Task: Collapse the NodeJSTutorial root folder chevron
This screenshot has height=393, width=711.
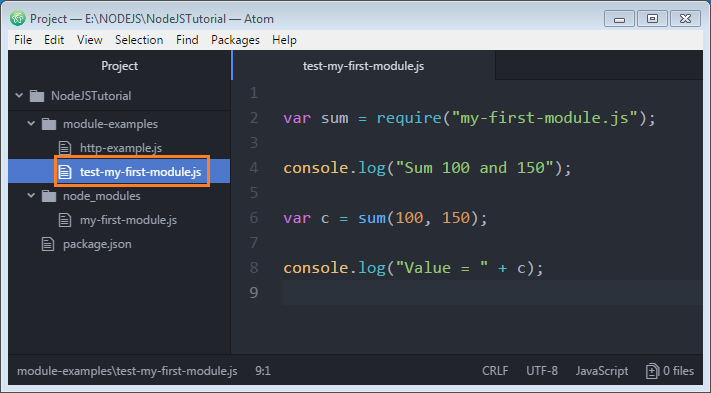Action: pyautogui.click(x=19, y=96)
